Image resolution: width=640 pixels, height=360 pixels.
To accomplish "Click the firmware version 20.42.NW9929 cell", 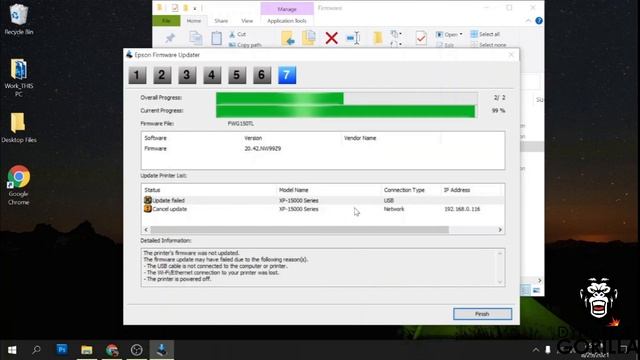I will [262, 149].
